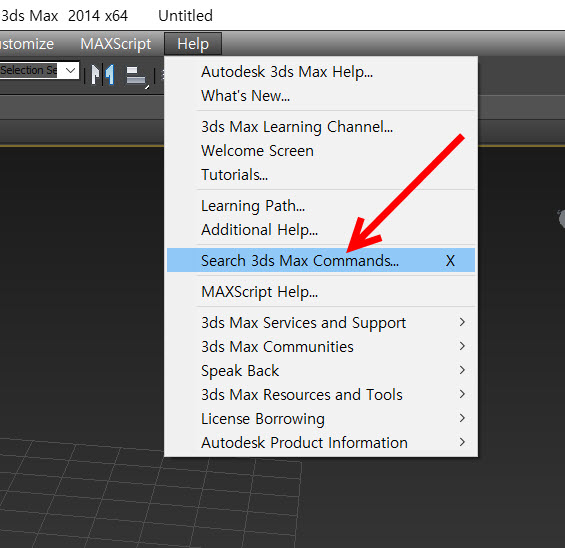This screenshot has width=565, height=548.
Task: Expand 3ds Max Communities submenu
Action: click(x=321, y=347)
